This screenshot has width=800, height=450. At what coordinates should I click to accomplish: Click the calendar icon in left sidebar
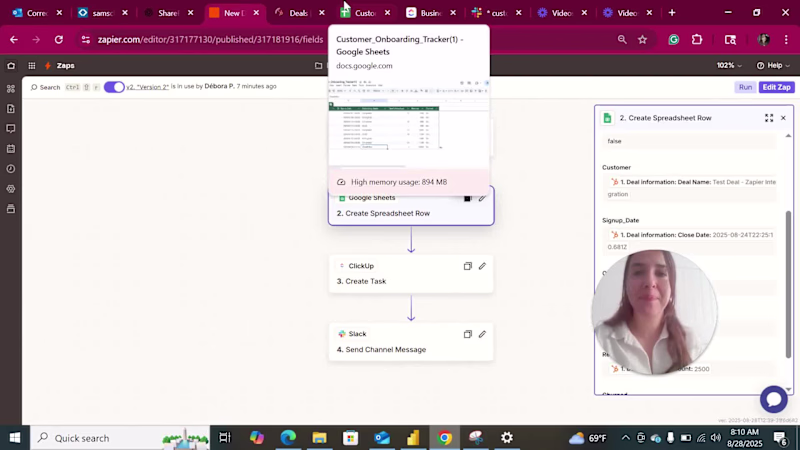11,149
